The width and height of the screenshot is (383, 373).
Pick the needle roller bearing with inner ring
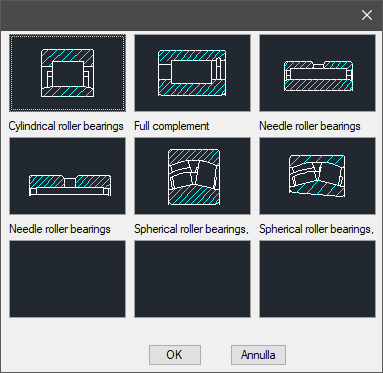click(x=318, y=73)
